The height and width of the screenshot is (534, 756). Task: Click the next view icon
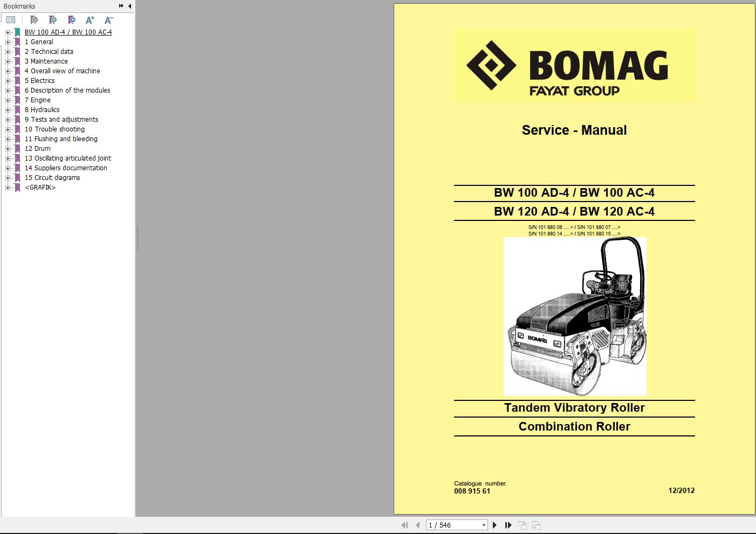coord(537,525)
